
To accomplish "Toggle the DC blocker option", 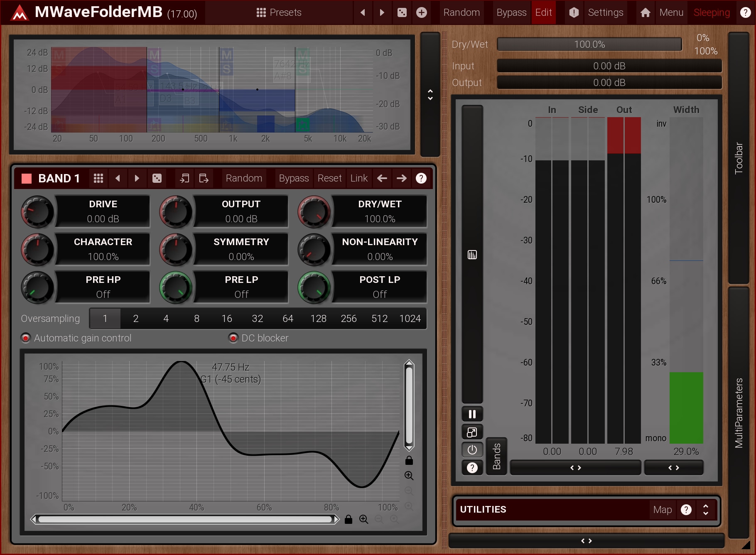I will click(x=233, y=338).
